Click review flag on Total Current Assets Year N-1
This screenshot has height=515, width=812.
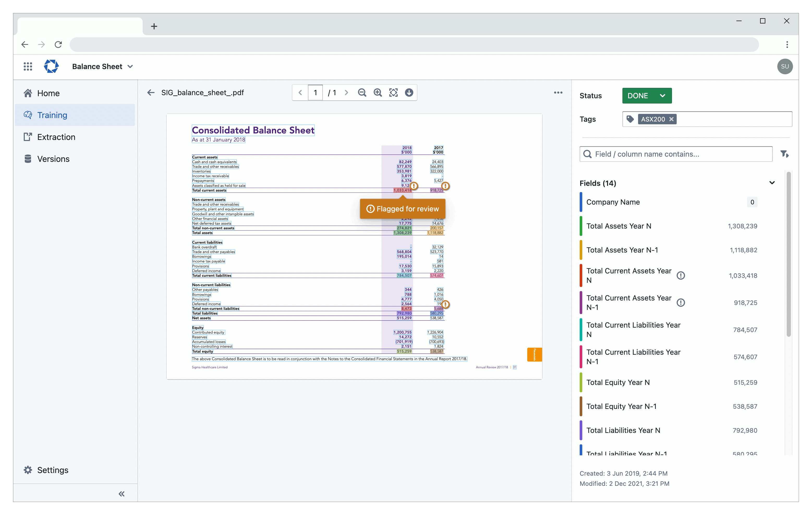681,302
